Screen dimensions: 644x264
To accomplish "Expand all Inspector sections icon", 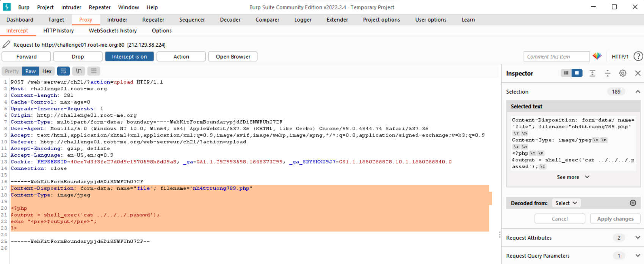I will point(592,73).
